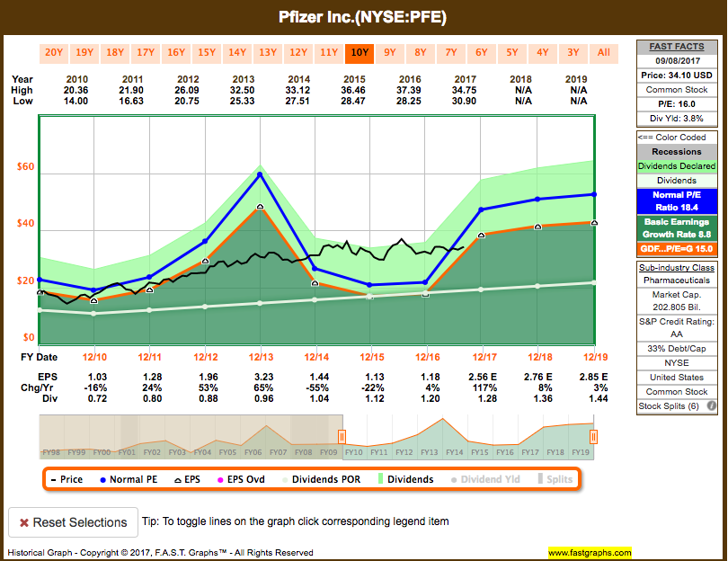Viewport: 728px width, 561px height.
Task: Toggle Dividends Declared in the color-coded panel
Action: [677, 165]
